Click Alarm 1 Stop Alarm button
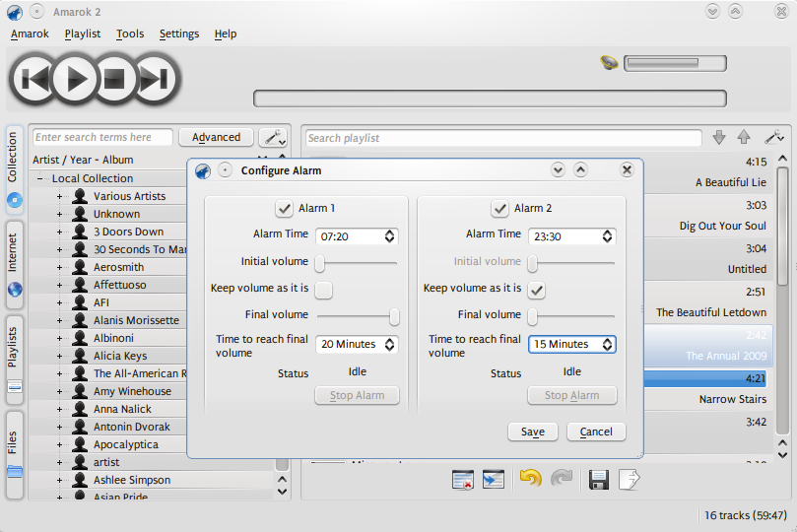This screenshot has height=532, width=797. [357, 395]
